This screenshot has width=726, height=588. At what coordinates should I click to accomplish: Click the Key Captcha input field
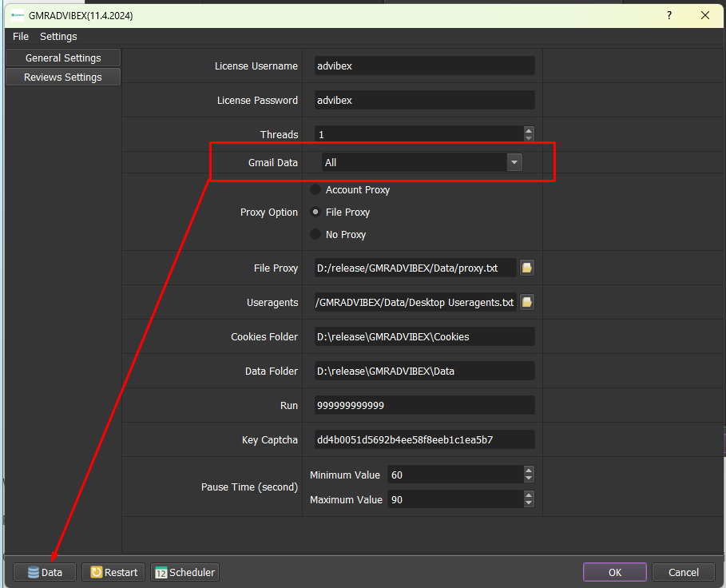423,440
